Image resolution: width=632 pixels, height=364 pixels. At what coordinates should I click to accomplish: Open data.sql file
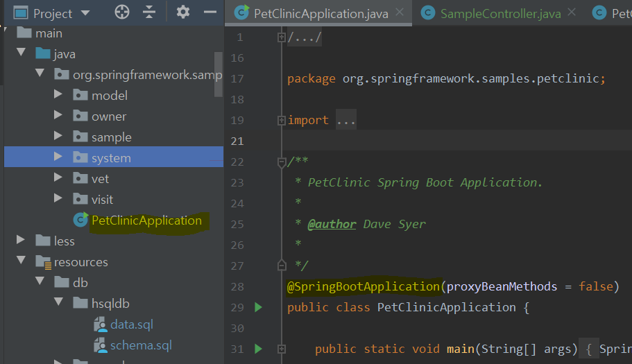[x=132, y=324]
